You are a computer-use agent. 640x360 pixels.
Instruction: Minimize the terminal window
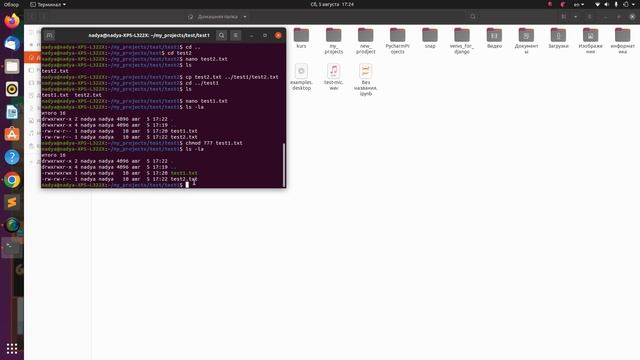click(x=251, y=36)
